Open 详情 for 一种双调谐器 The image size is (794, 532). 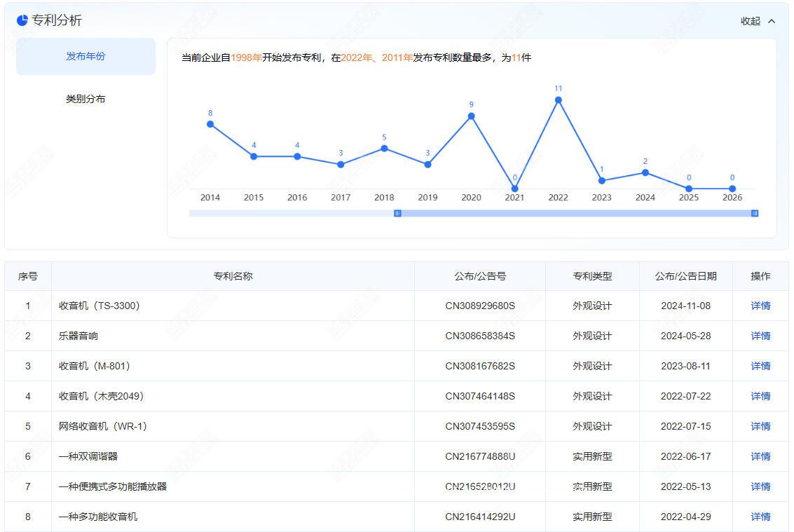pyautogui.click(x=760, y=456)
